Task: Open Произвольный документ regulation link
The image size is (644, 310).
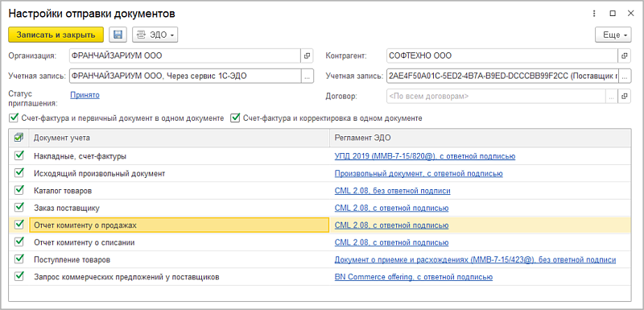Action: 419,174
